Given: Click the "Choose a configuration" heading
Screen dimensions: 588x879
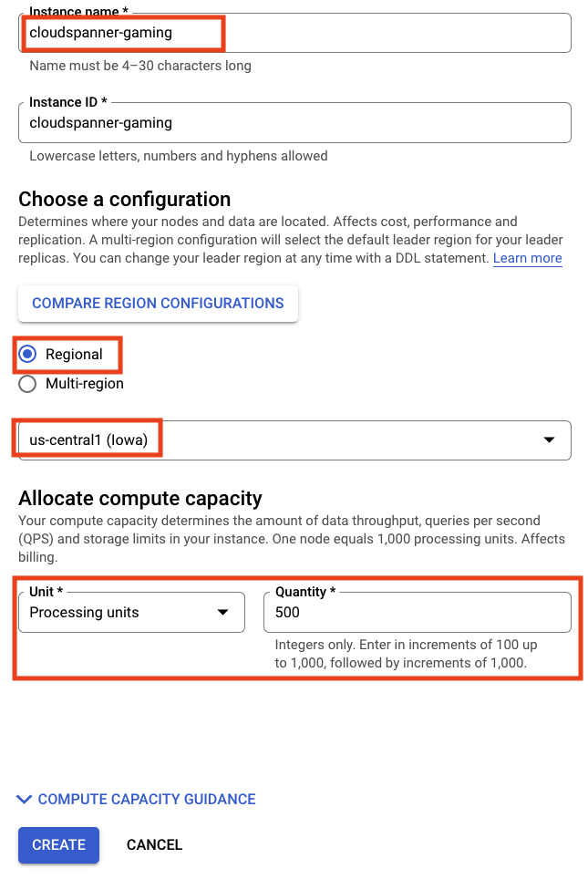Looking at the screenshot, I should pyautogui.click(x=125, y=200).
